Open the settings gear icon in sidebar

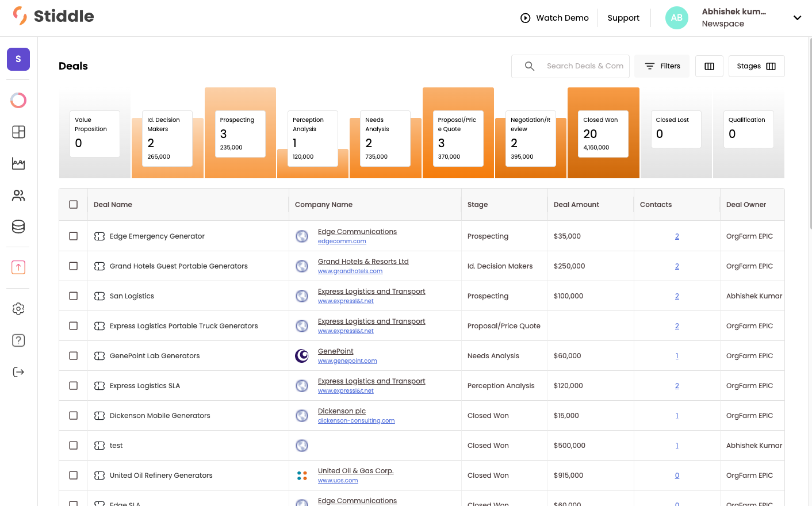[x=18, y=309]
